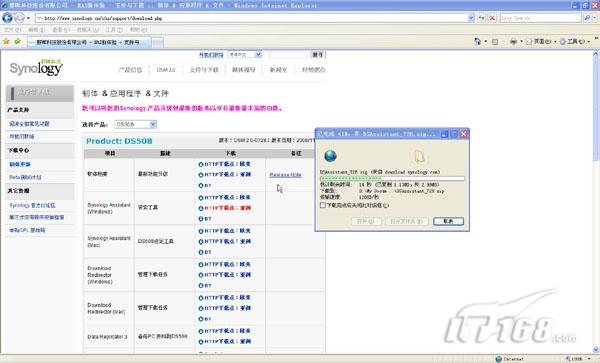Viewport: 600px width, 363px height.
Task: Check the close-dialog-when-download-completes box
Action: [323, 205]
